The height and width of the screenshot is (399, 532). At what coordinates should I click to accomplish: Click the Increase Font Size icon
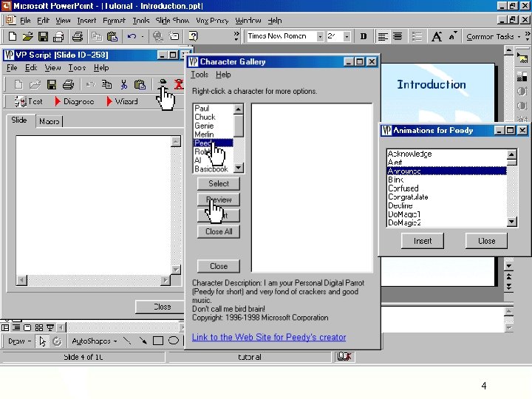click(x=437, y=36)
